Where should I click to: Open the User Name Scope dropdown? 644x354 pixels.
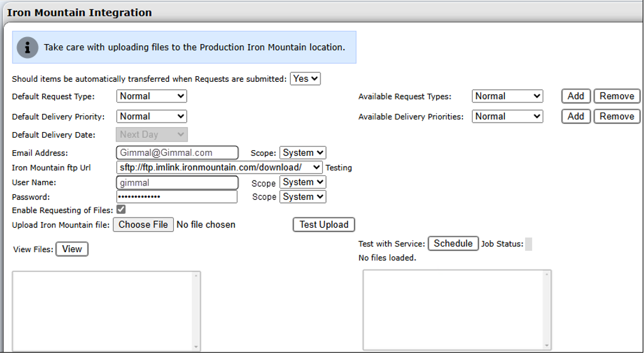point(303,182)
